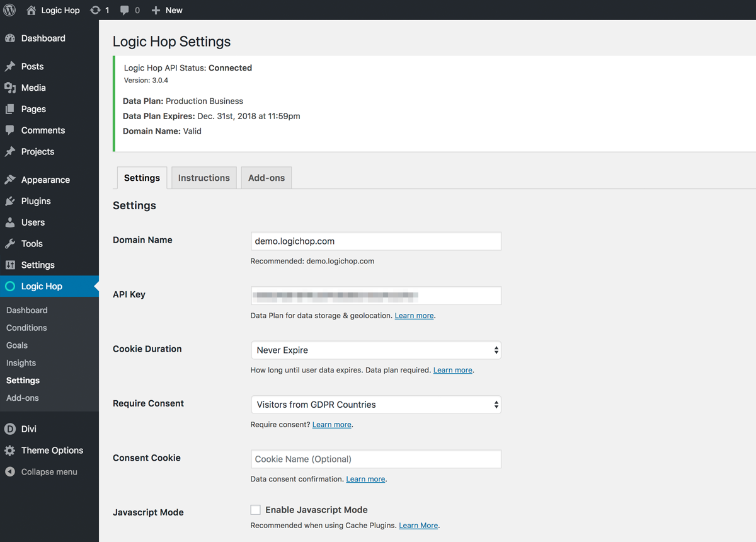
Task: Click Learn more link under Require Consent
Action: [x=332, y=425]
